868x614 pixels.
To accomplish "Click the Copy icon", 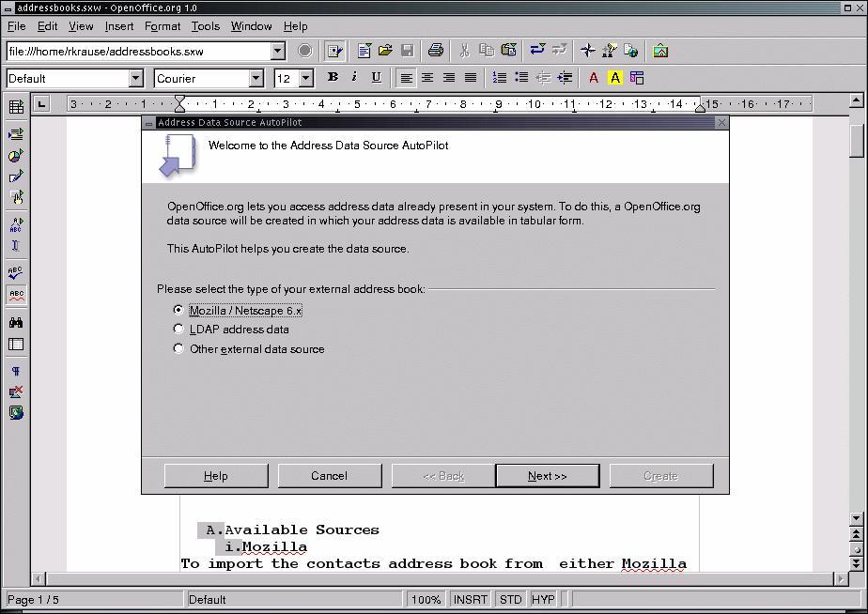I will (x=487, y=51).
